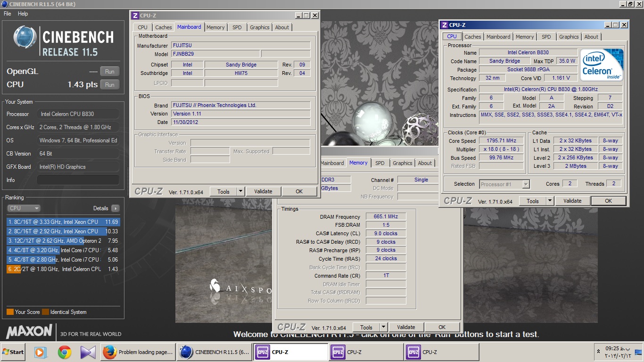Open SPD tab in Memory window
The height and width of the screenshot is (362, 644).
[x=380, y=163]
